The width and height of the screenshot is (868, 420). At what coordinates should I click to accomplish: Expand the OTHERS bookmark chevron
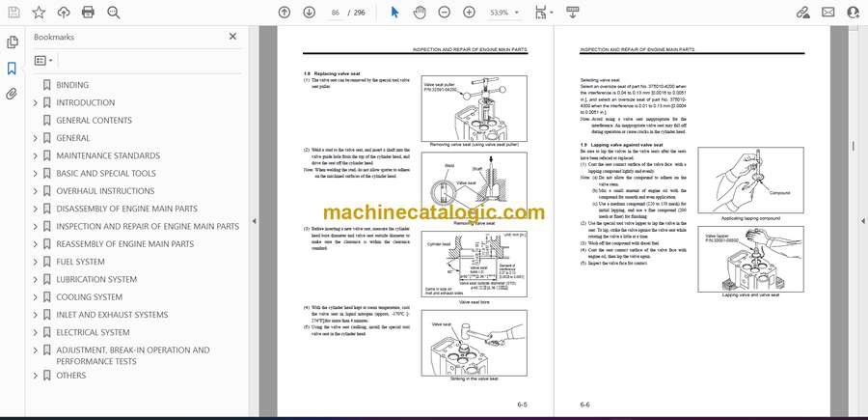pyautogui.click(x=36, y=376)
